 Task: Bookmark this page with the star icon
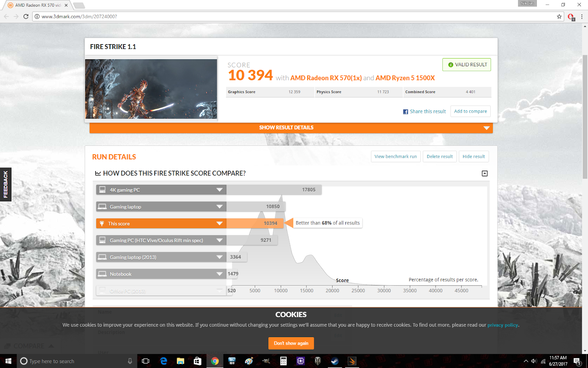click(x=559, y=17)
